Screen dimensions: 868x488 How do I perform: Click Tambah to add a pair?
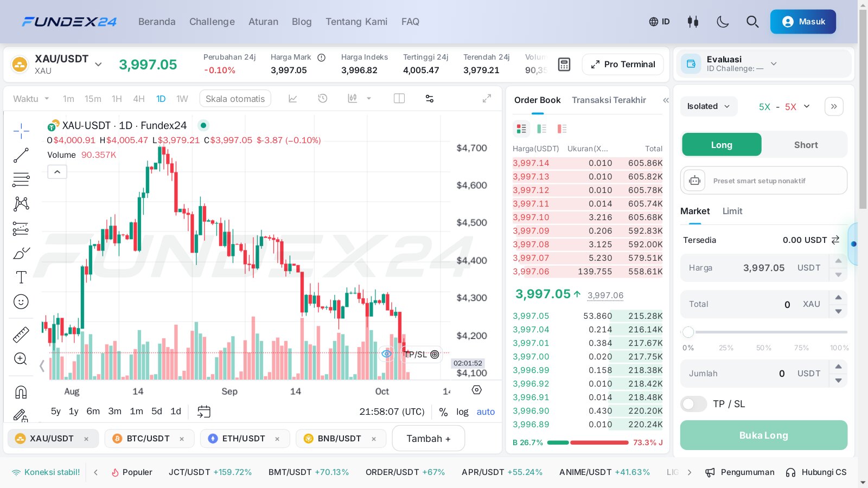(x=429, y=439)
